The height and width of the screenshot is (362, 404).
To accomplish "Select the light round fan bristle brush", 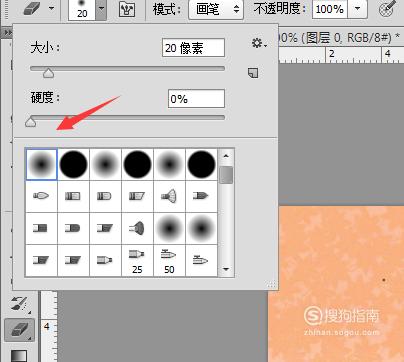I will pyautogui.click(x=169, y=196).
